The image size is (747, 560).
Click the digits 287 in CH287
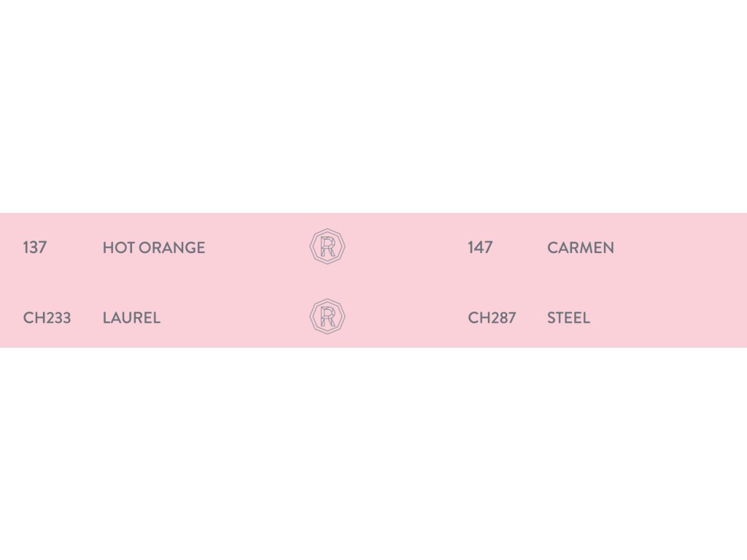pos(501,318)
